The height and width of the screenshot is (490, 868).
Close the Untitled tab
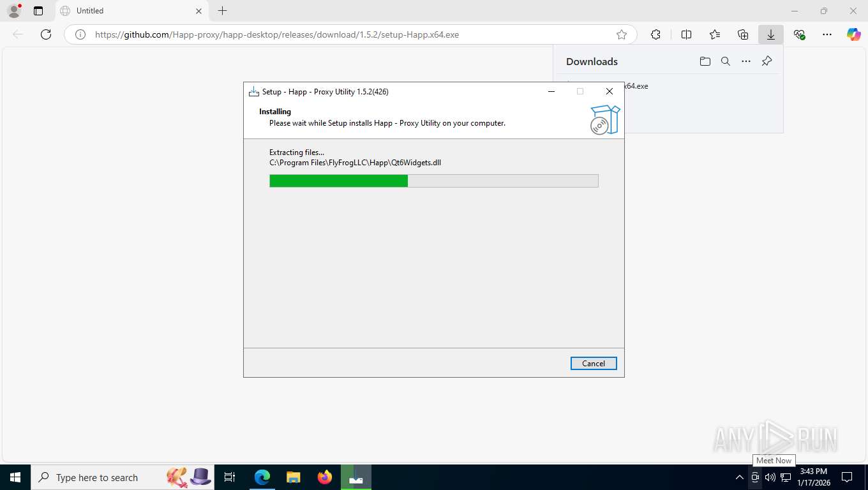(198, 11)
